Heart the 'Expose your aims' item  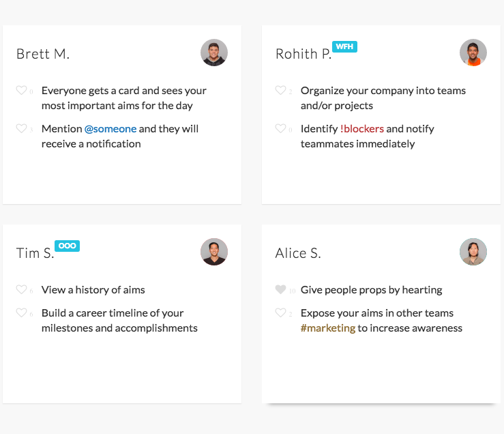[x=280, y=313]
